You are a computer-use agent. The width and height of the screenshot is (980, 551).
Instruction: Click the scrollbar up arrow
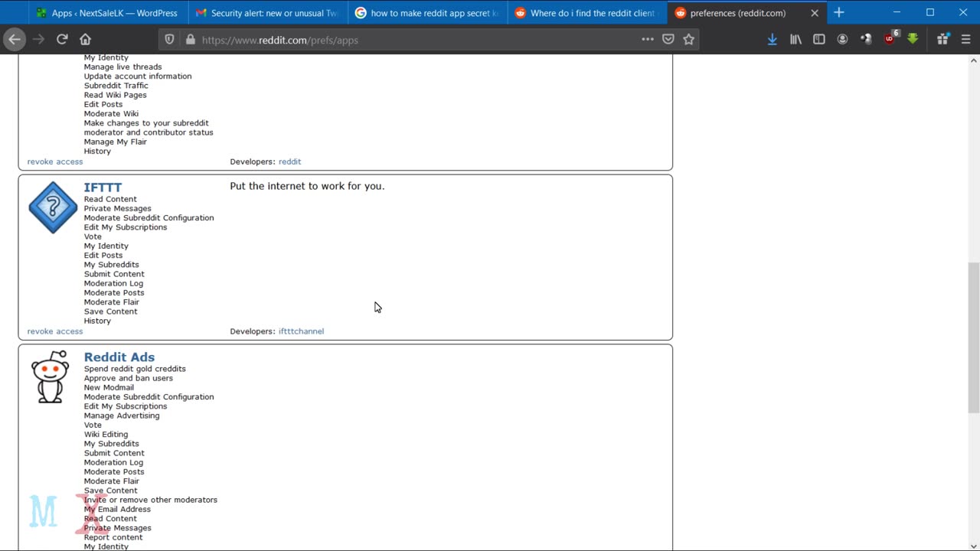[973, 60]
